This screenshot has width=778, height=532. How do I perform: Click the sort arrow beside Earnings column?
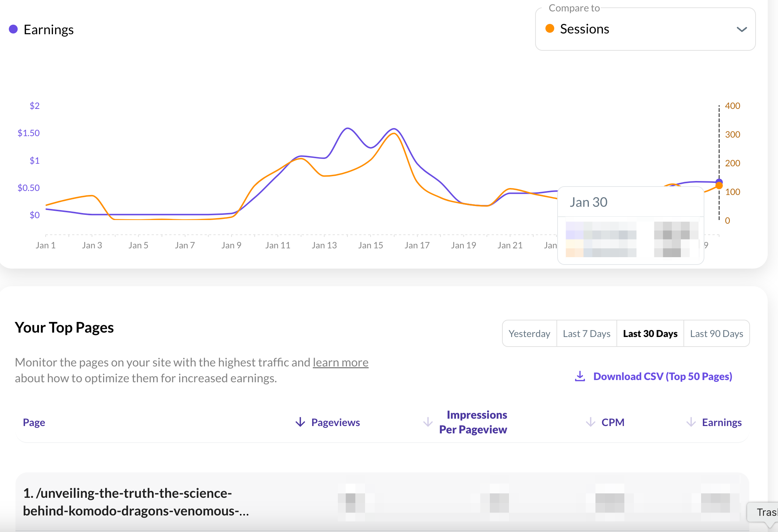coord(691,422)
